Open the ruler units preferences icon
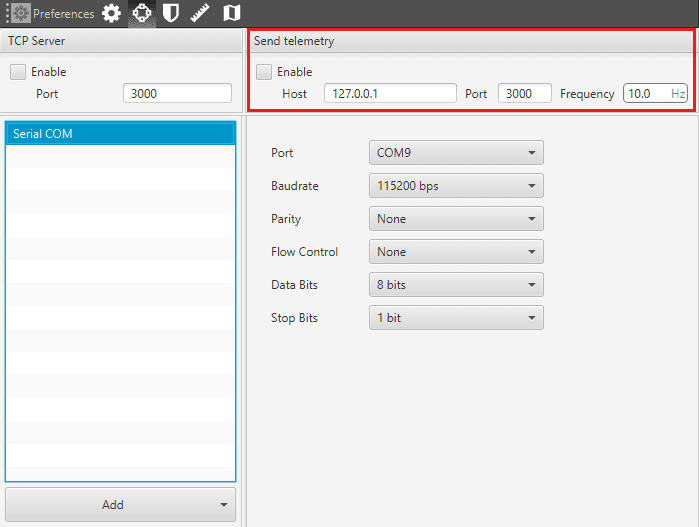Image resolution: width=699 pixels, height=527 pixels. [200, 13]
